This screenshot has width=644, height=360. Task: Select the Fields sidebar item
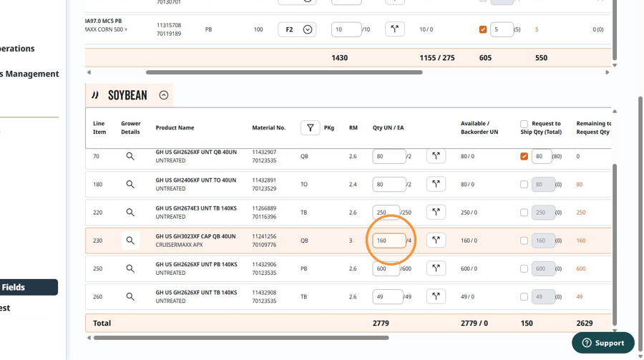click(29, 287)
